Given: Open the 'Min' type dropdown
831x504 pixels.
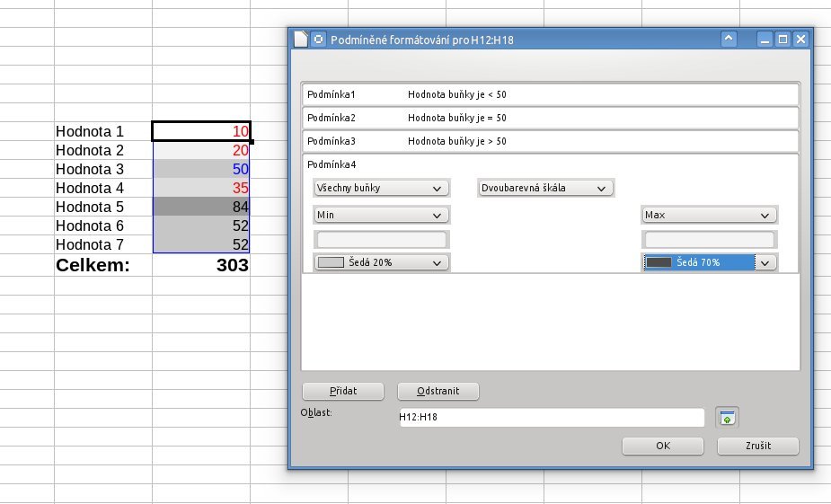Looking at the screenshot, I should click(x=381, y=216).
